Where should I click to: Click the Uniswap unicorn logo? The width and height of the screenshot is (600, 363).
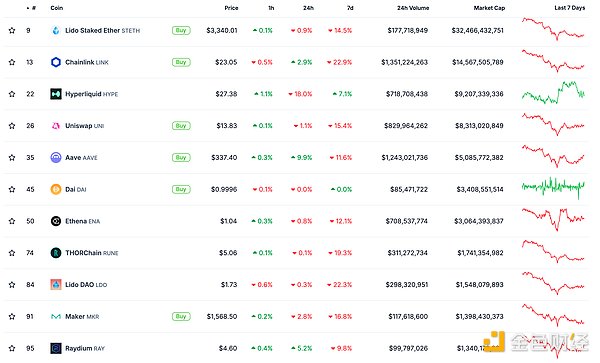(56, 125)
